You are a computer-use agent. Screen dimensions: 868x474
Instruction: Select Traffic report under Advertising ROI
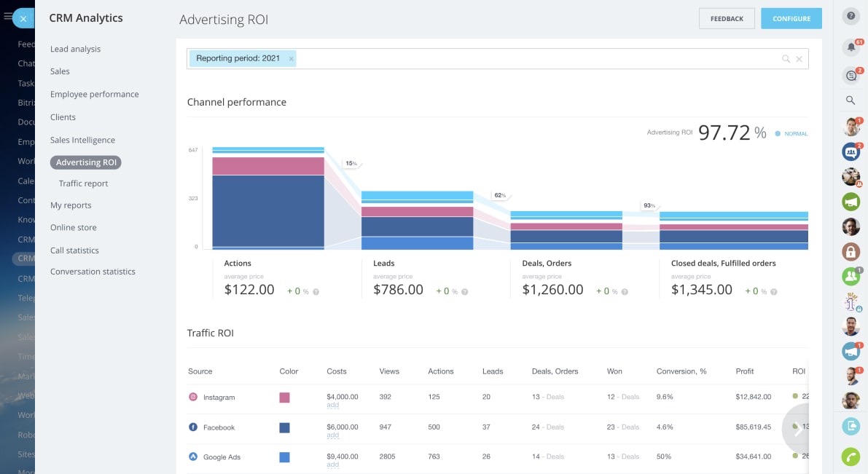coord(83,183)
